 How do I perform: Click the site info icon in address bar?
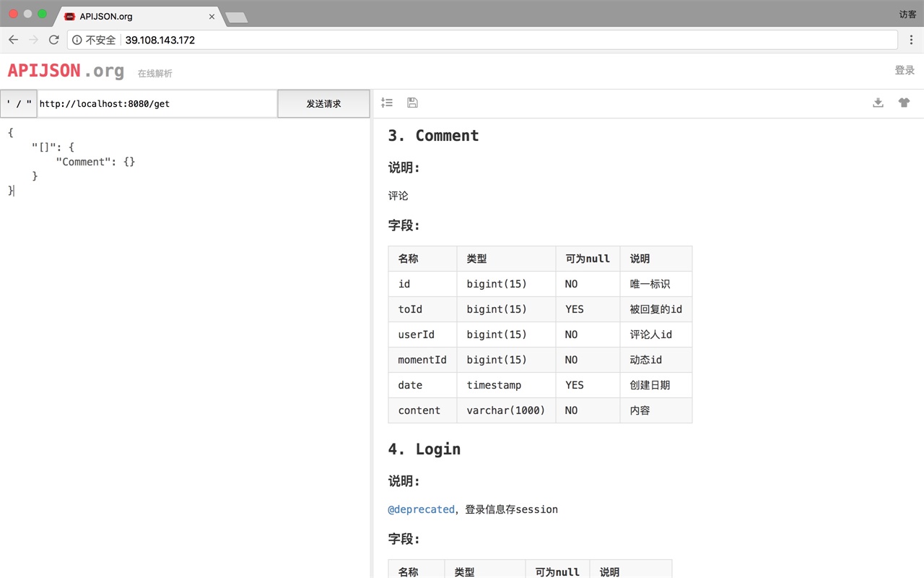[77, 40]
